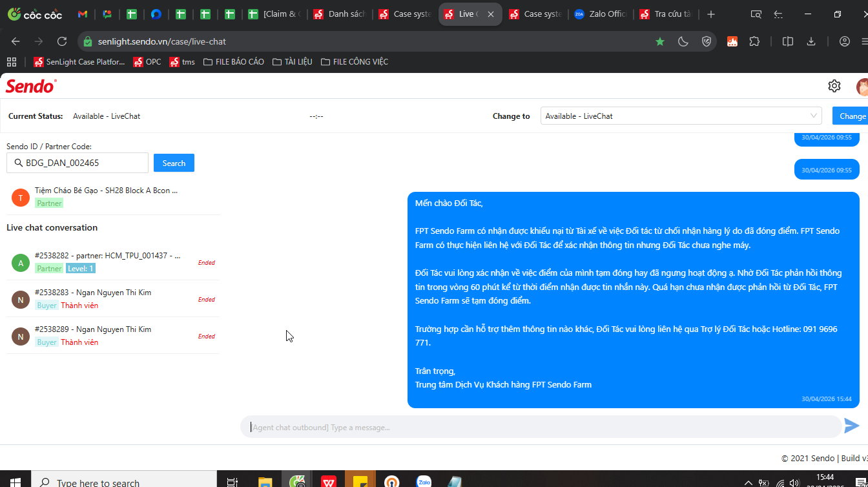Click the Sendo logo
Image resolution: width=868 pixels, height=487 pixels.
[x=31, y=86]
